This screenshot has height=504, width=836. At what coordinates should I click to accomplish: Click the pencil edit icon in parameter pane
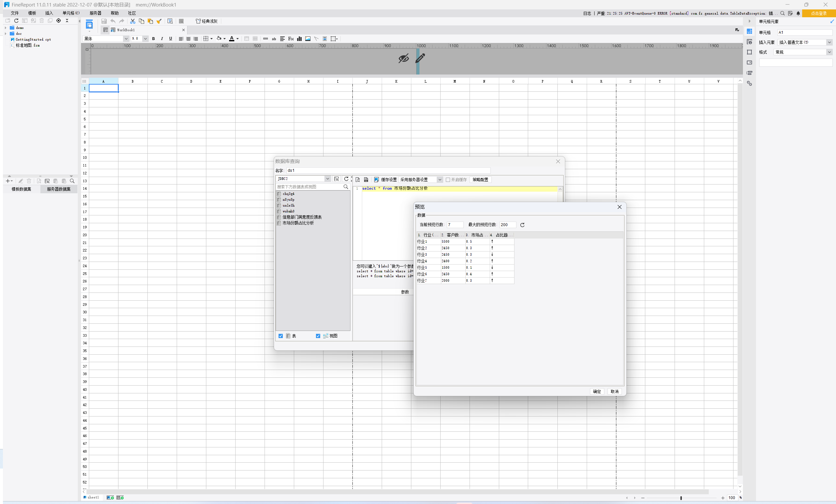click(420, 58)
